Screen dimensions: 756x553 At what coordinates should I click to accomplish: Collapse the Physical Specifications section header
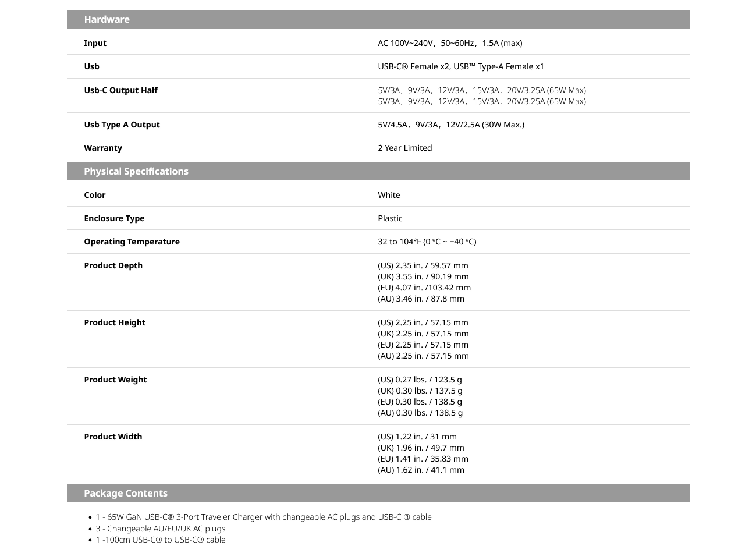(378, 171)
